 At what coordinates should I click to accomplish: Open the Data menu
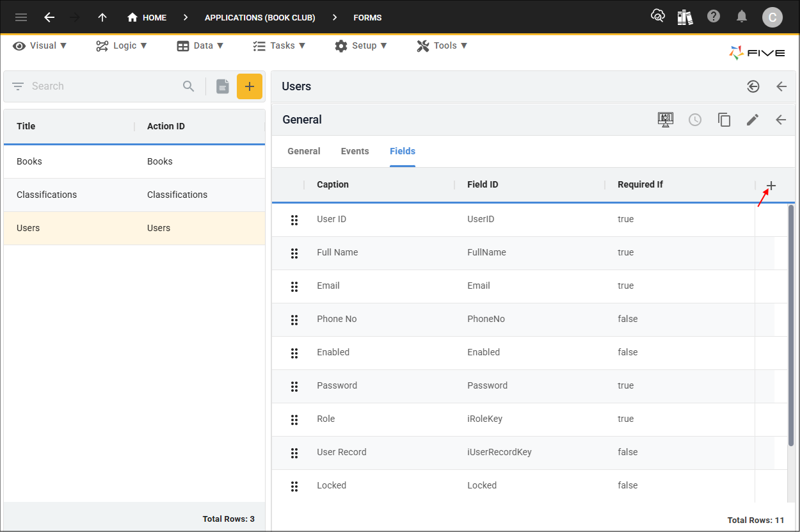[200, 45]
